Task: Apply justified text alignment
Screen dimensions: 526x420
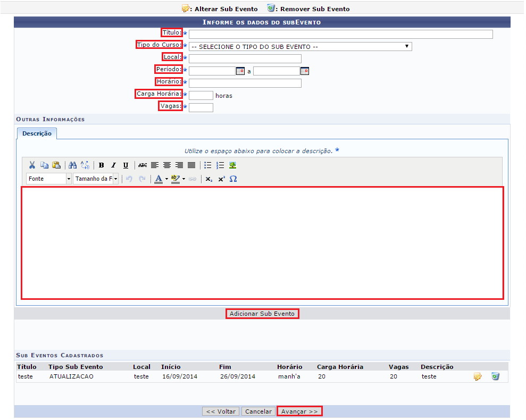Action: click(191, 165)
